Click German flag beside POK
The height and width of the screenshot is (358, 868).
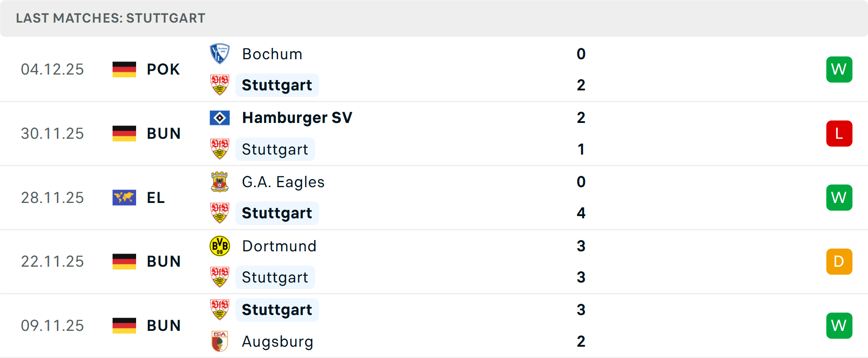click(x=124, y=69)
